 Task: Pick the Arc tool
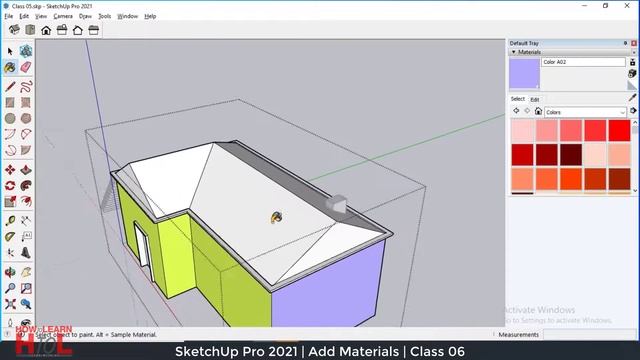coord(10,134)
